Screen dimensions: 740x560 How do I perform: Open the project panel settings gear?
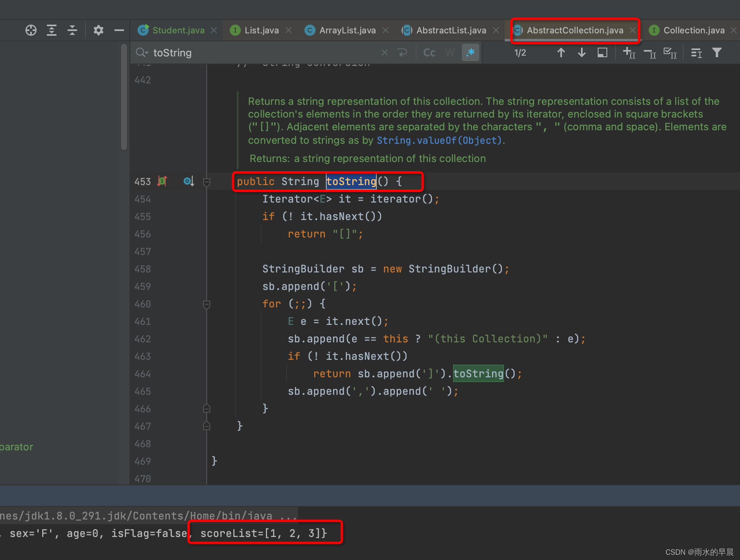(99, 30)
